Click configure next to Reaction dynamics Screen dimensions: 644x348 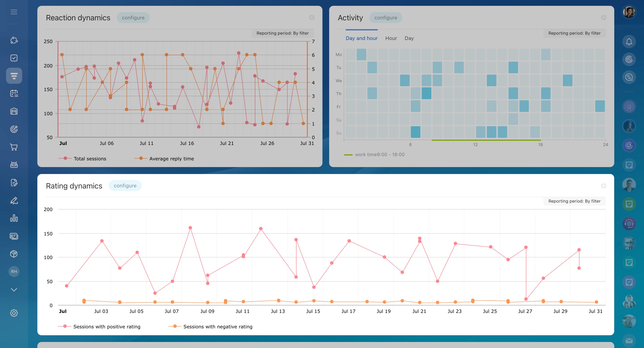coord(133,18)
